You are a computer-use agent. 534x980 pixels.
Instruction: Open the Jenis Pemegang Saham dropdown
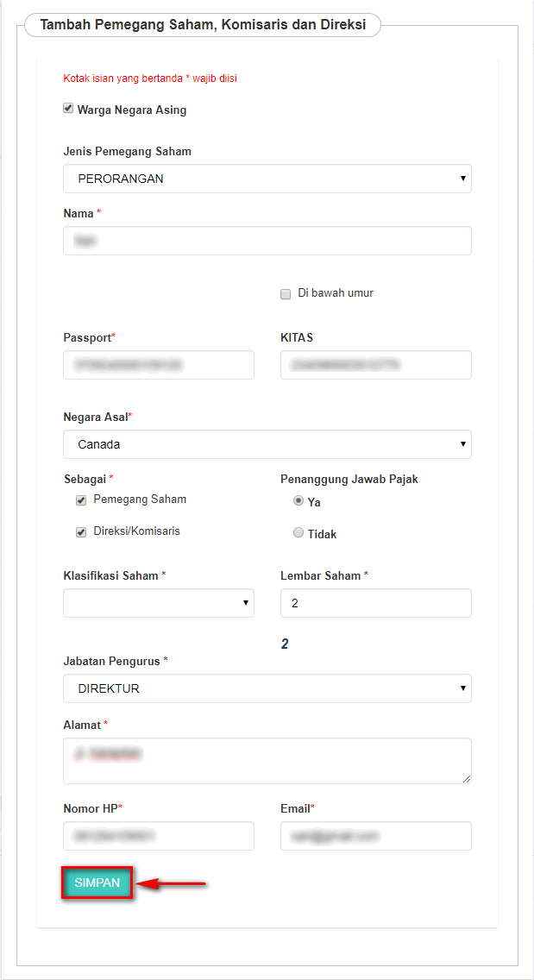pyautogui.click(x=267, y=179)
